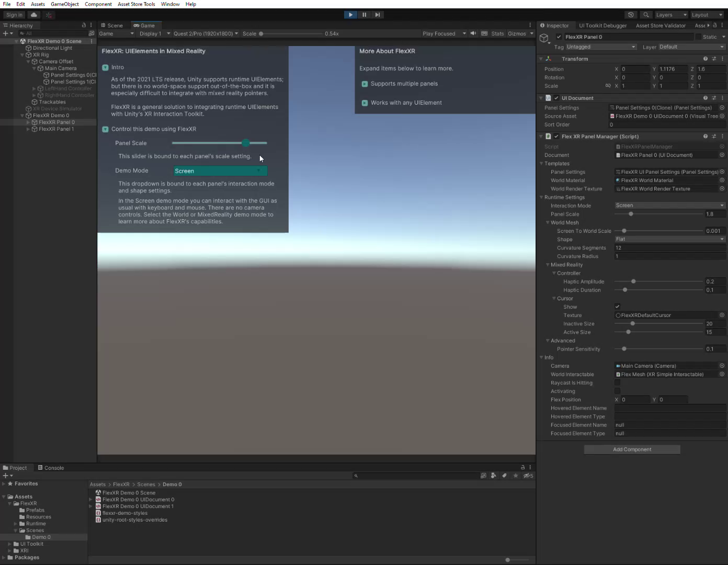728x565 pixels.
Task: Click the Add Component button
Action: pyautogui.click(x=632, y=449)
